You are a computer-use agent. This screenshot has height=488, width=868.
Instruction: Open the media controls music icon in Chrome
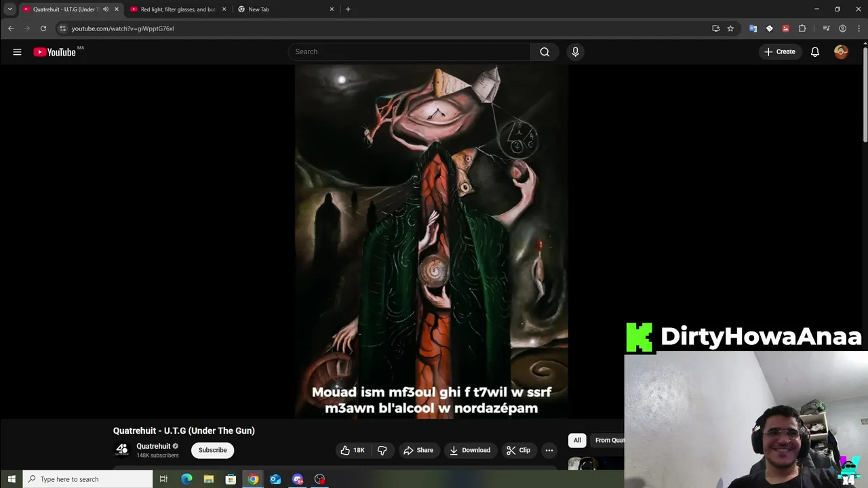pyautogui.click(x=826, y=28)
